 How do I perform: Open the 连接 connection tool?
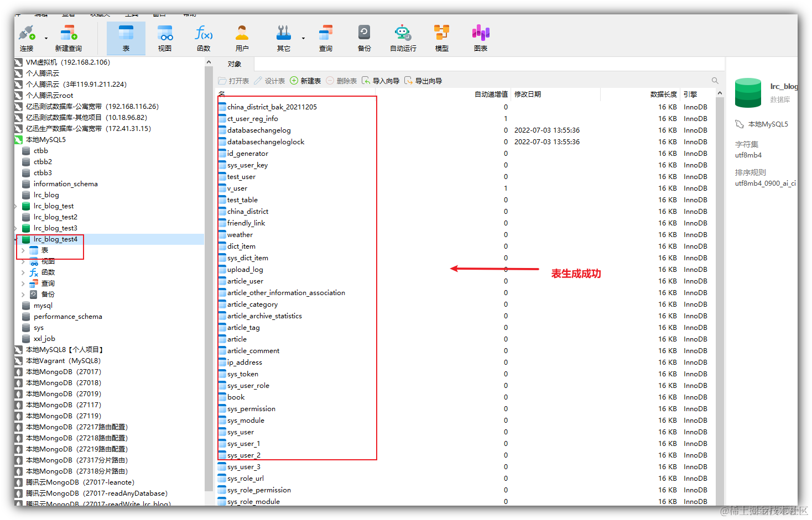pyautogui.click(x=27, y=38)
